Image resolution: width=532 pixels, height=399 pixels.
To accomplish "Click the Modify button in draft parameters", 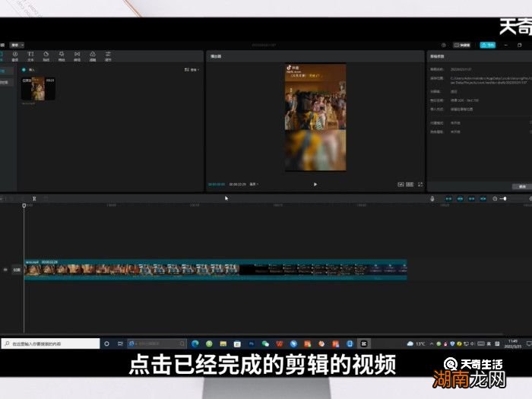I will coord(522,187).
